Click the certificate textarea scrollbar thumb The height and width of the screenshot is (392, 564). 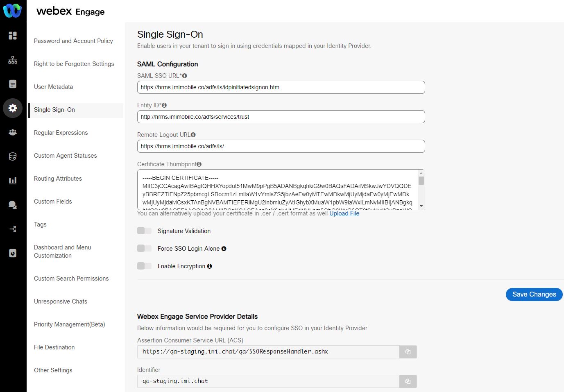click(421, 181)
